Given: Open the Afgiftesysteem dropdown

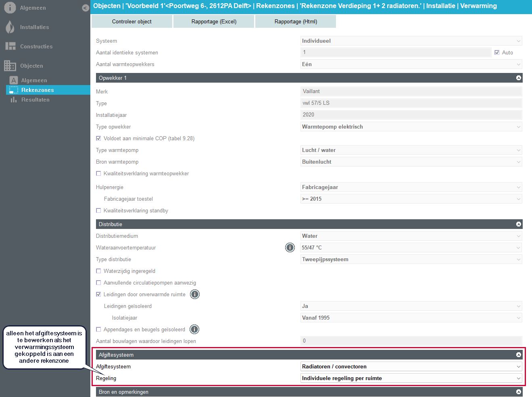Looking at the screenshot, I should [x=411, y=366].
